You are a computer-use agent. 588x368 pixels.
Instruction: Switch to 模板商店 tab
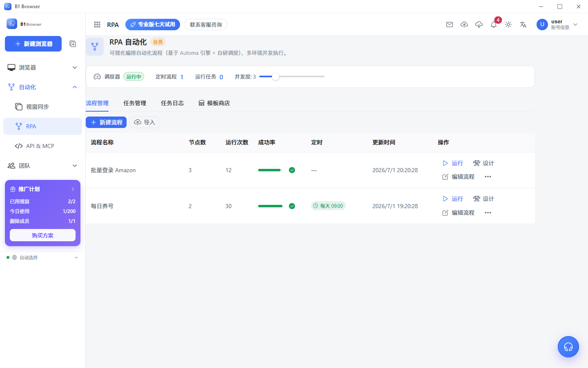point(214,103)
